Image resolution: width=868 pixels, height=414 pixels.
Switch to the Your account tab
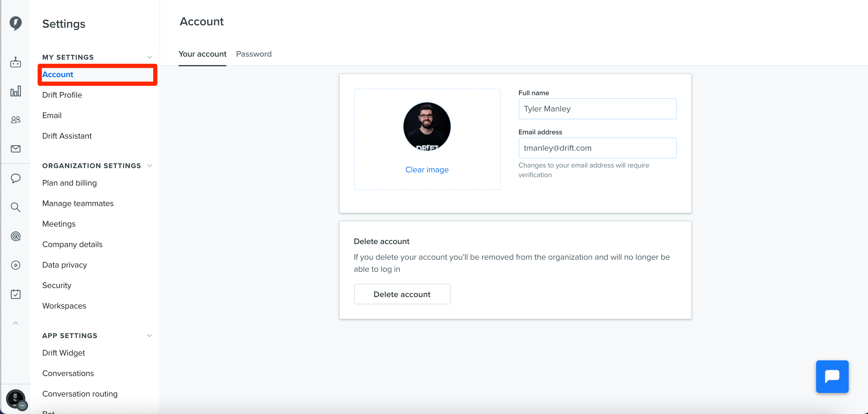point(202,54)
